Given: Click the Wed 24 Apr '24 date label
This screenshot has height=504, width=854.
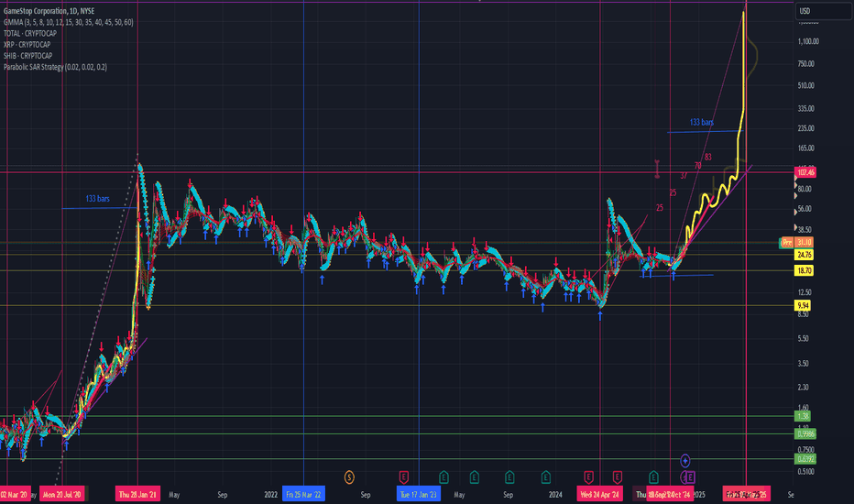Looking at the screenshot, I should 599,494.
